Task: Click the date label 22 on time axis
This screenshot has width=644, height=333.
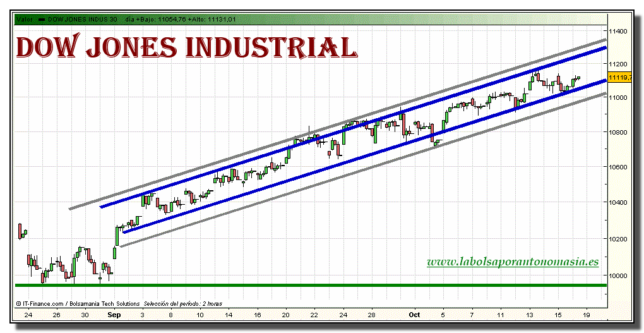Action: 314,315
